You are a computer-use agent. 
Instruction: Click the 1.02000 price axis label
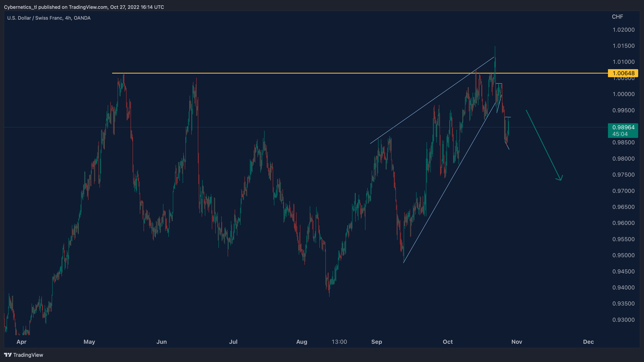click(x=624, y=30)
